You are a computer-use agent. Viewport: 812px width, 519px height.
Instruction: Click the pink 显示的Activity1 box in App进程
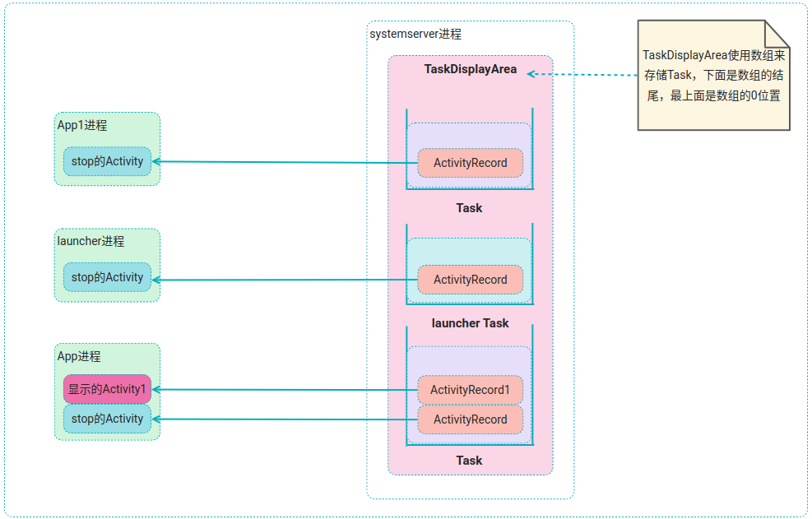(107, 389)
